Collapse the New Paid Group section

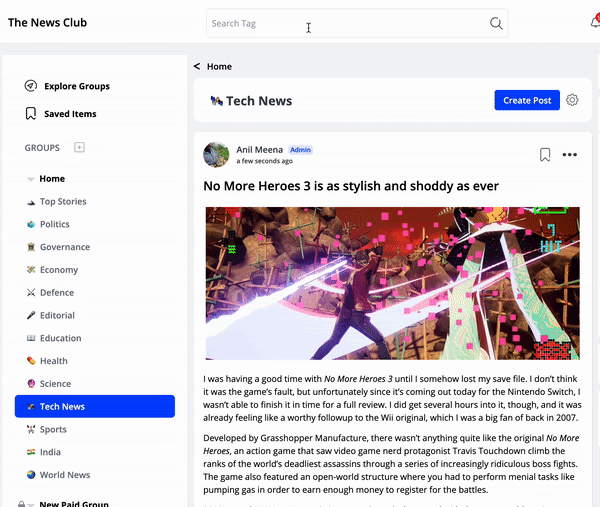pos(31,505)
